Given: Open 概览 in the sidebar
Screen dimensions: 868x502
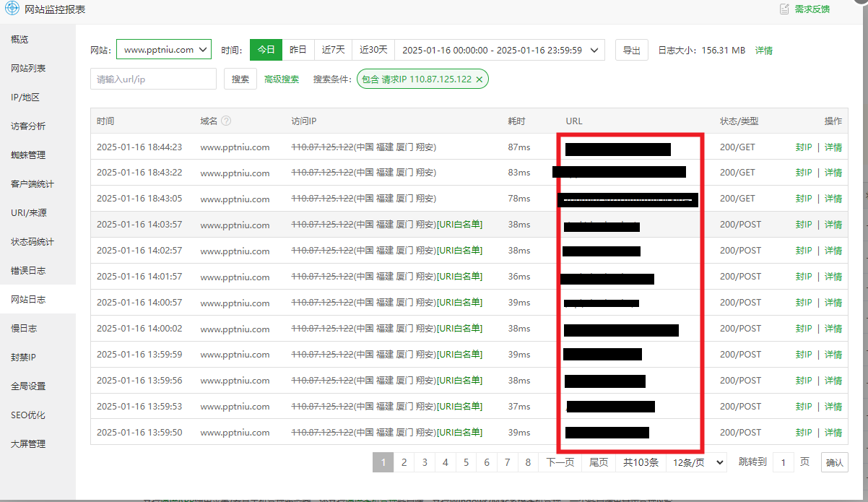Looking at the screenshot, I should (38, 39).
